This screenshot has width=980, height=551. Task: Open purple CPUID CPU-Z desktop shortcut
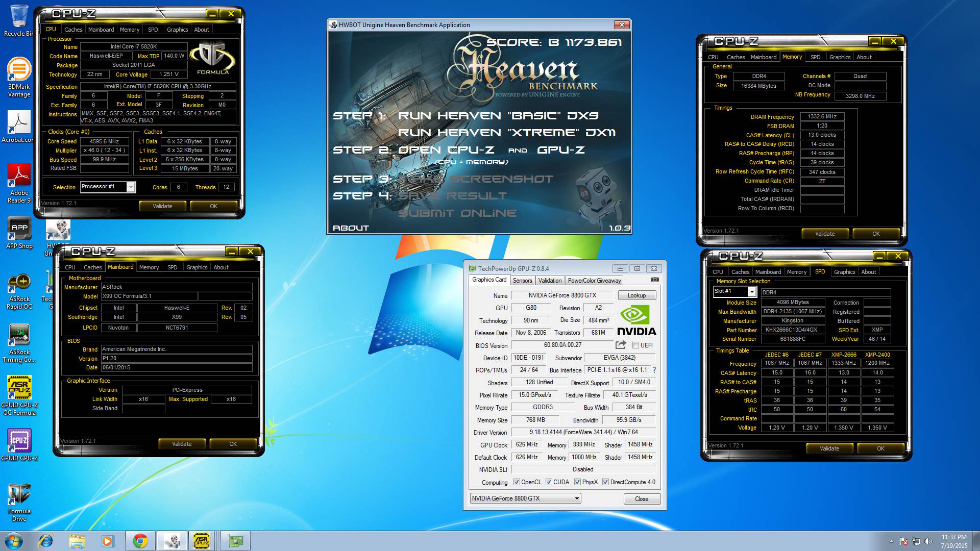point(19,445)
